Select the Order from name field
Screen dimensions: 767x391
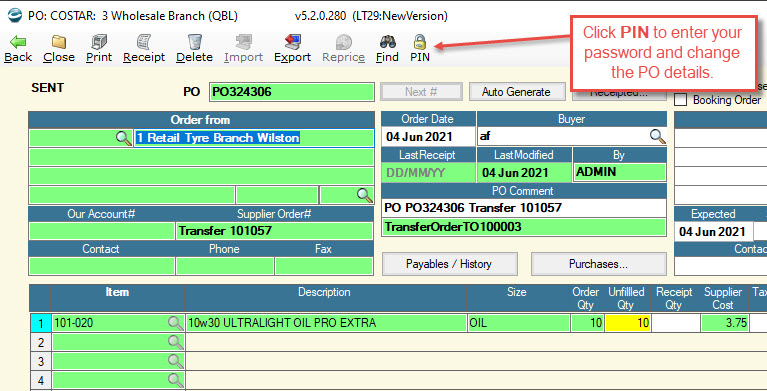click(253, 138)
